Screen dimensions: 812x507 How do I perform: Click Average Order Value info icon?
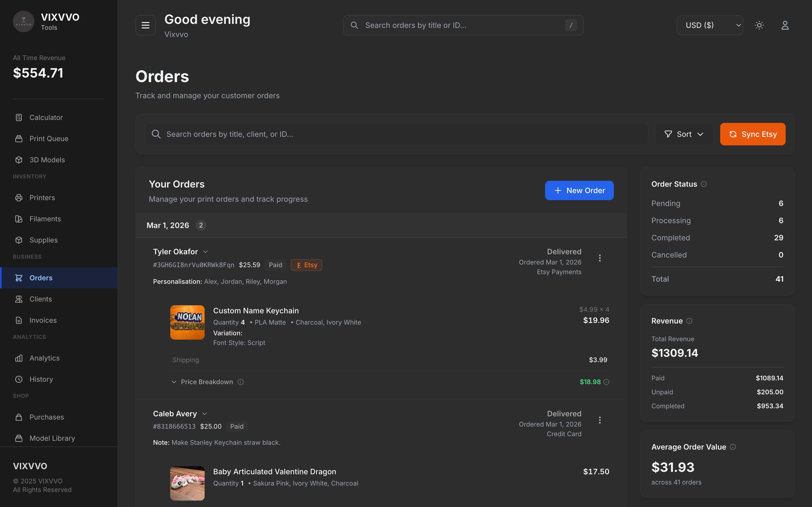pyautogui.click(x=733, y=447)
